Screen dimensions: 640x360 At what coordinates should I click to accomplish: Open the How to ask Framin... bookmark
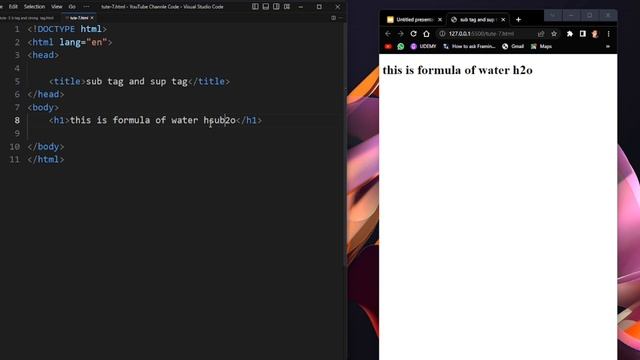pyautogui.click(x=469, y=47)
